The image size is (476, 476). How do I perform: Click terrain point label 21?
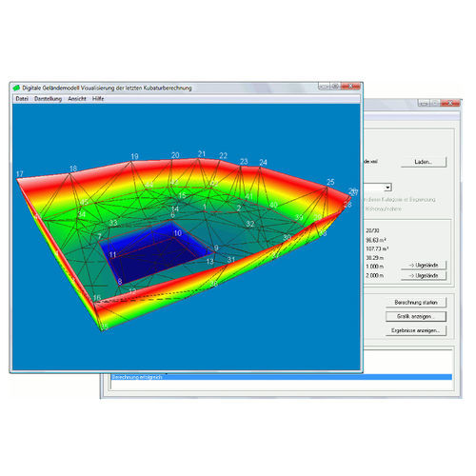coord(202,154)
